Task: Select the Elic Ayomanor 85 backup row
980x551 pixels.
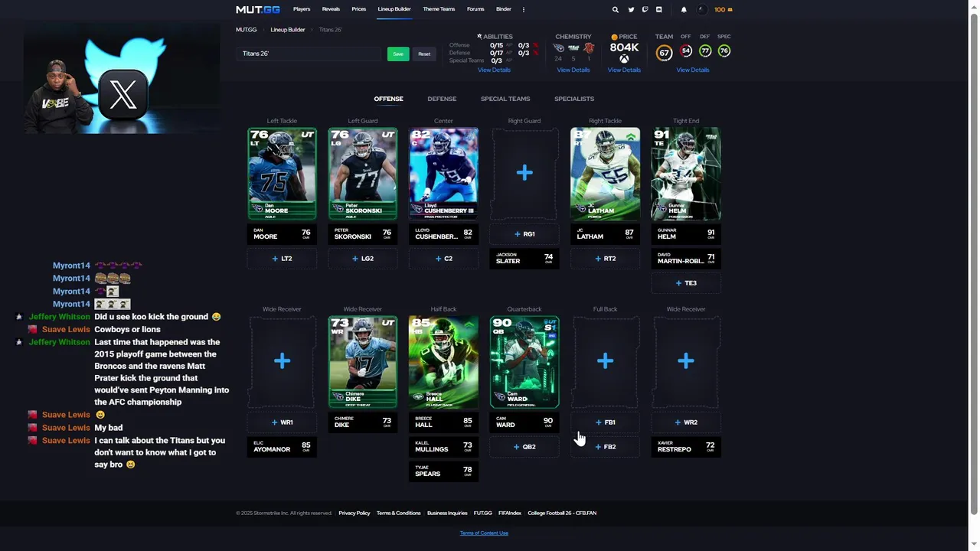Action: point(282,447)
